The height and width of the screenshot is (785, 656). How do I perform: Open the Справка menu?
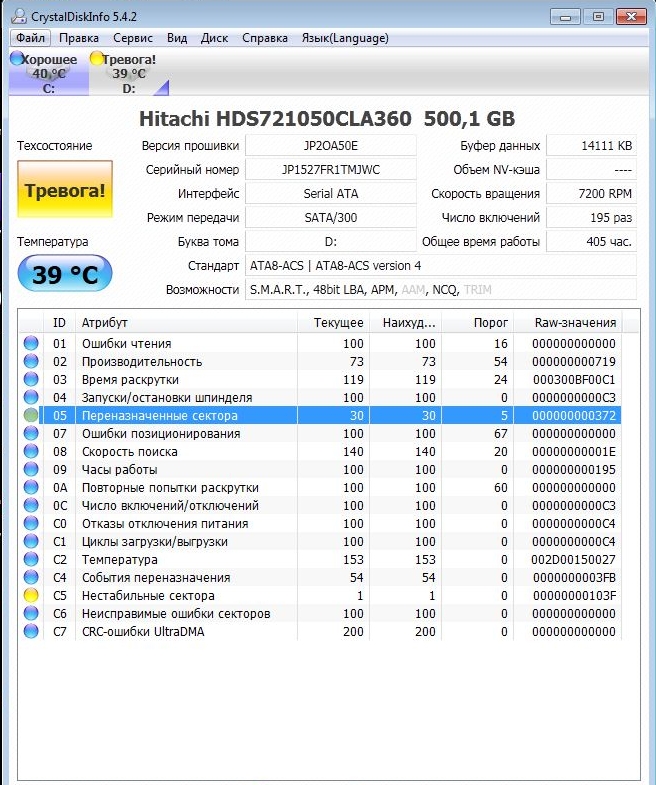pos(265,38)
